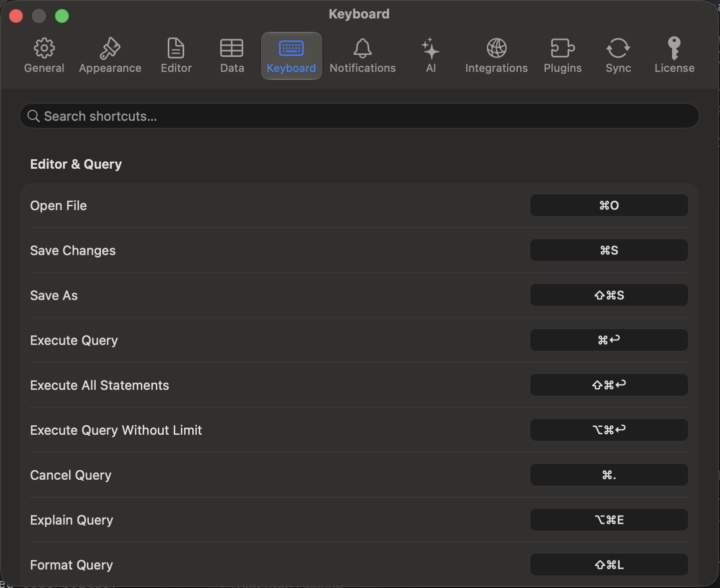Close the Keyboard preferences window
Image resolution: width=720 pixels, height=588 pixels.
tap(16, 16)
